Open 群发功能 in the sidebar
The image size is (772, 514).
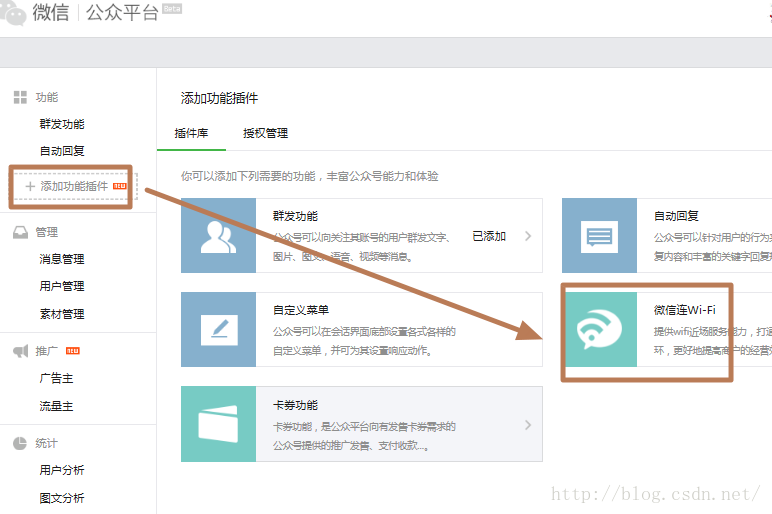[x=62, y=124]
